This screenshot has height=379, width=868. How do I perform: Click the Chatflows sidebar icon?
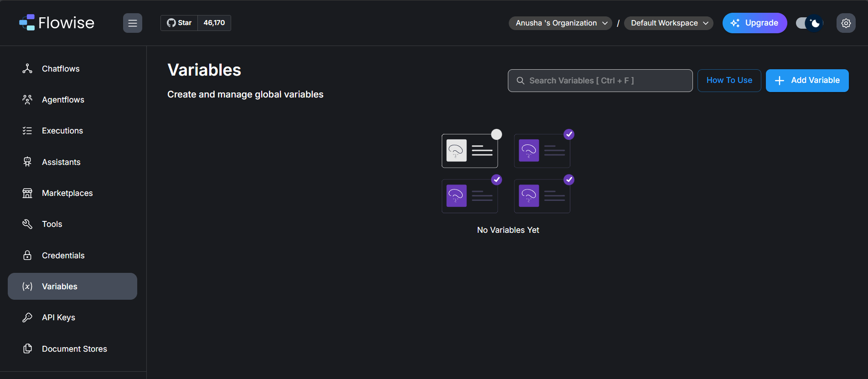(27, 69)
